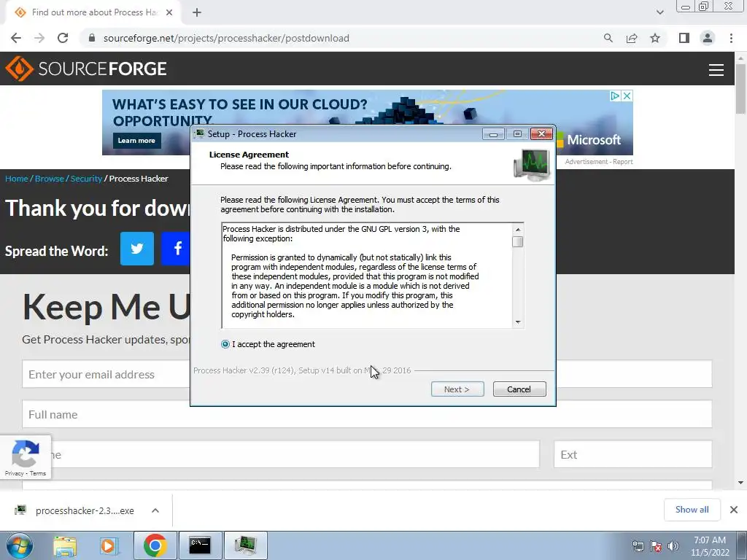Select the 'I accept the agreement' radio button

[225, 344]
